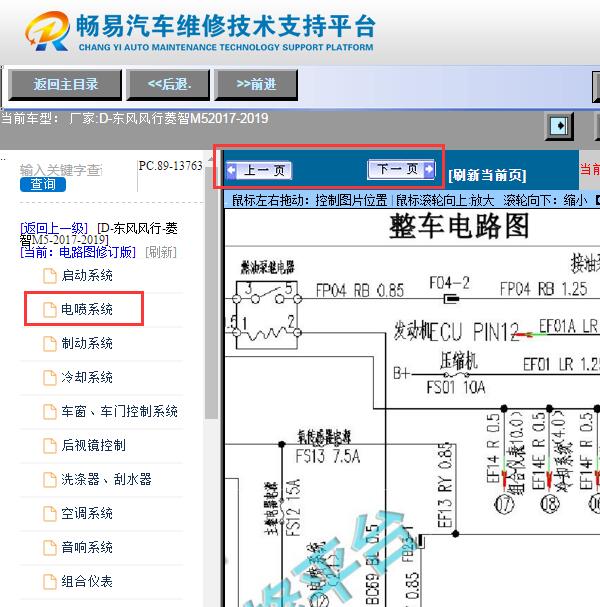Open 车窗、车门控制系统 item
The width and height of the screenshot is (600, 607).
pyautogui.click(x=119, y=411)
